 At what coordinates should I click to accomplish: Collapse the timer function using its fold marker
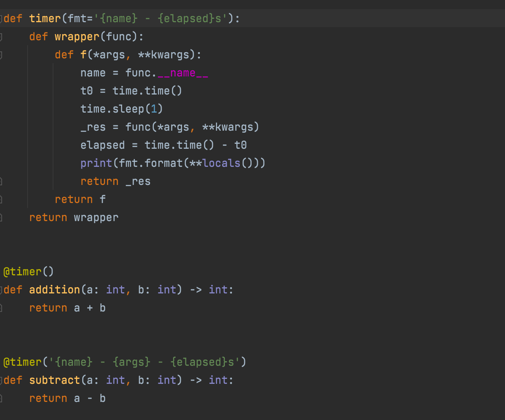(2, 18)
